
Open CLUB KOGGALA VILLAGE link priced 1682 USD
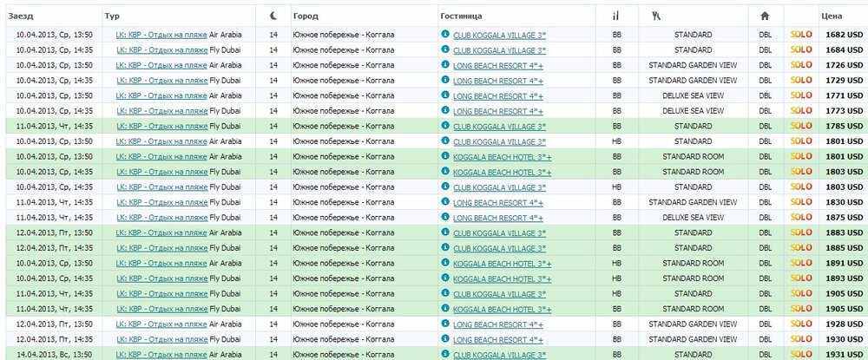click(499, 35)
